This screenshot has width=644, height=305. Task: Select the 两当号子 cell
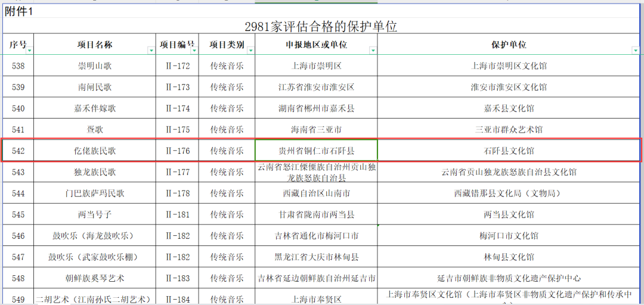pyautogui.click(x=94, y=214)
